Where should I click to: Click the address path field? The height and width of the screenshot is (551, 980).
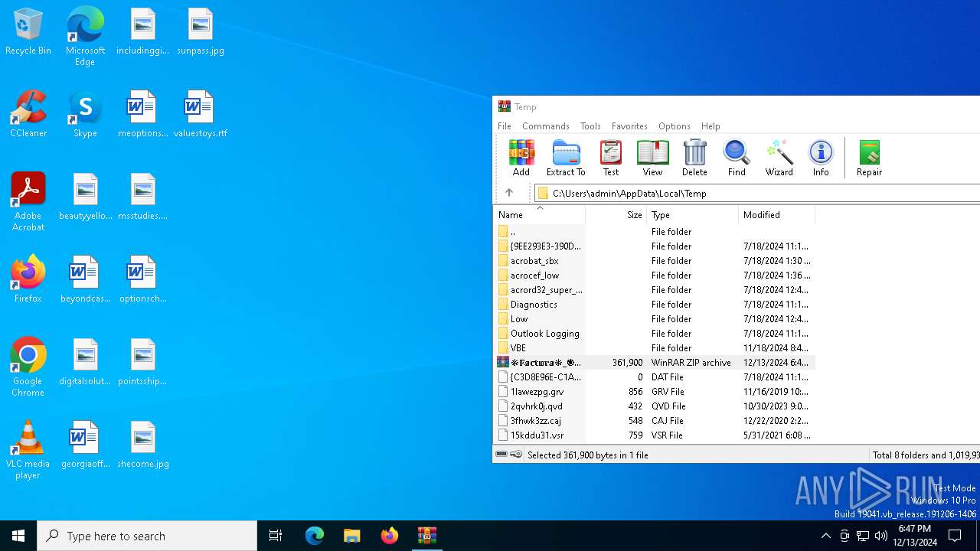click(x=758, y=193)
